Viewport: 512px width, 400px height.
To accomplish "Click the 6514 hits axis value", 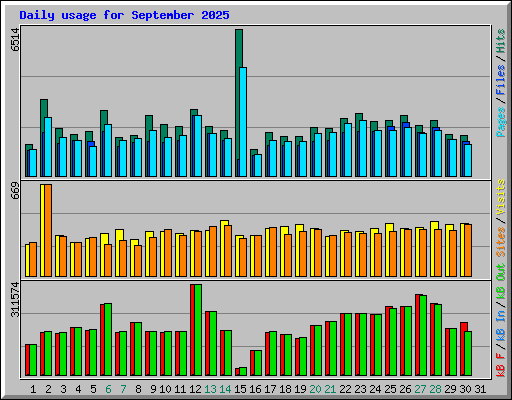I will coord(15,40).
